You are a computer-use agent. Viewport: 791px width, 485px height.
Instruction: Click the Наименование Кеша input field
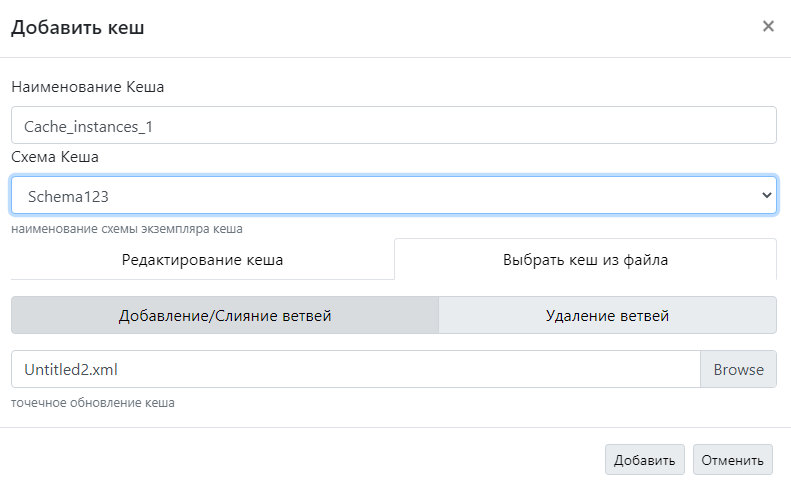coord(393,126)
